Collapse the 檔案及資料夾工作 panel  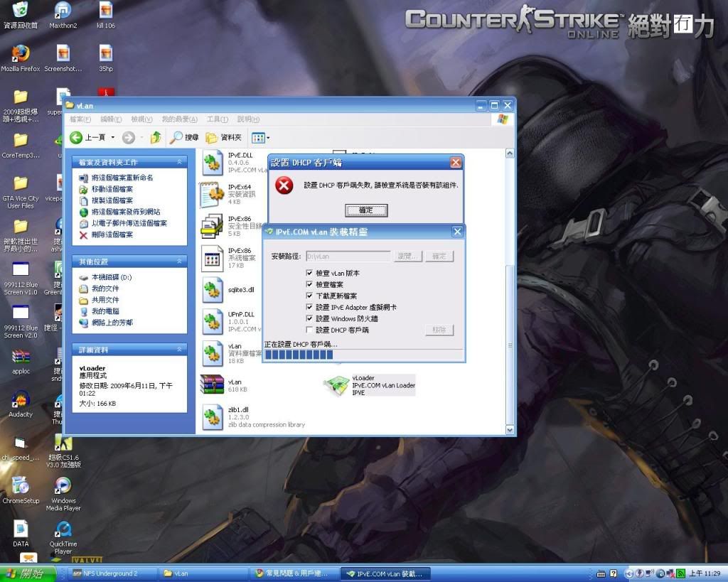coord(179,162)
